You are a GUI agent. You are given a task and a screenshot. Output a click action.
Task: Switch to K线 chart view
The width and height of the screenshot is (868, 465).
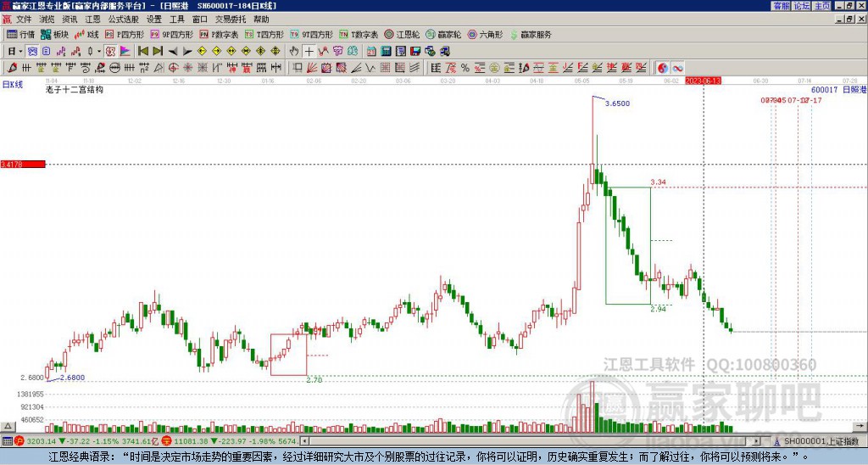pyautogui.click(x=86, y=34)
